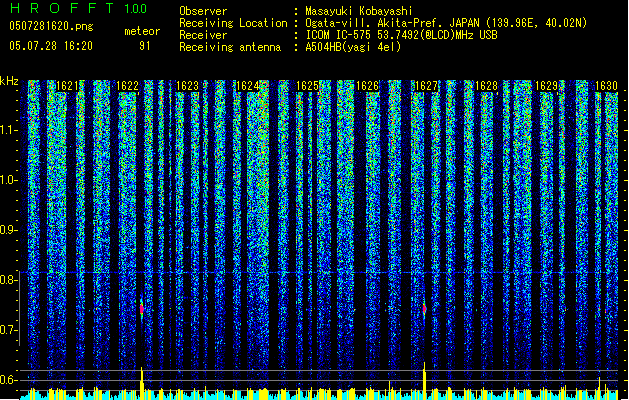This screenshot has height=400, width=629.
Task: Click the 1628 time marker
Action: (x=486, y=86)
